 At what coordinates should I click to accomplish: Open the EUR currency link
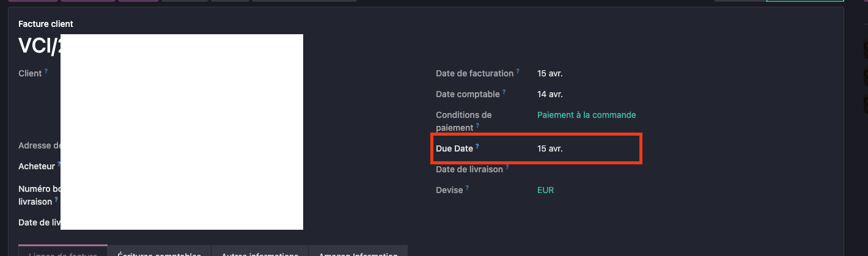click(x=545, y=190)
